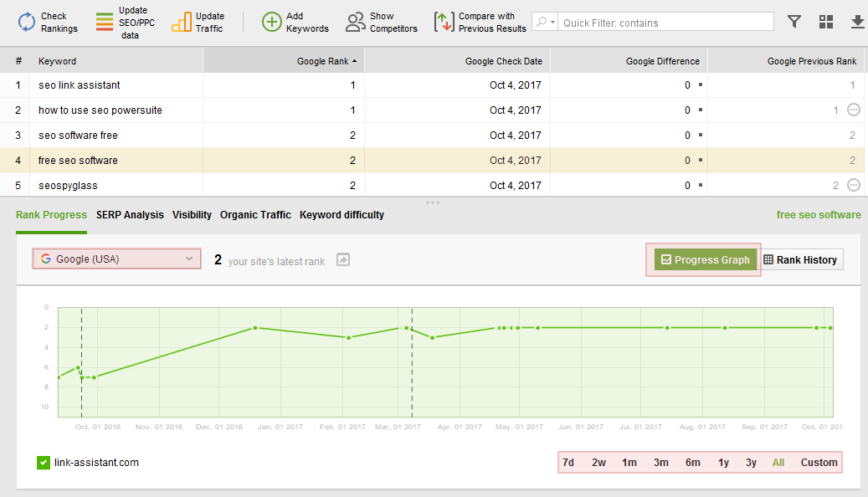868x497 pixels.
Task: Click the link-assistant.com legend label
Action: click(97, 463)
